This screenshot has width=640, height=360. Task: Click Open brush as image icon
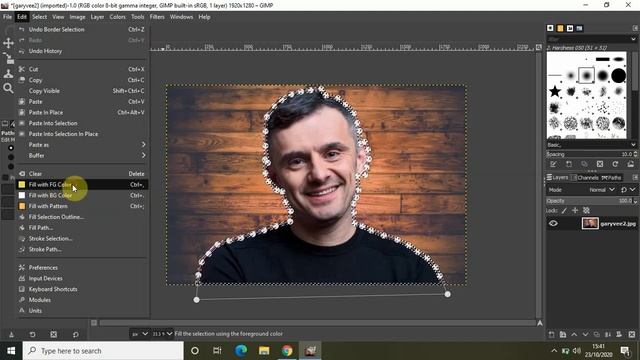pos(631,164)
